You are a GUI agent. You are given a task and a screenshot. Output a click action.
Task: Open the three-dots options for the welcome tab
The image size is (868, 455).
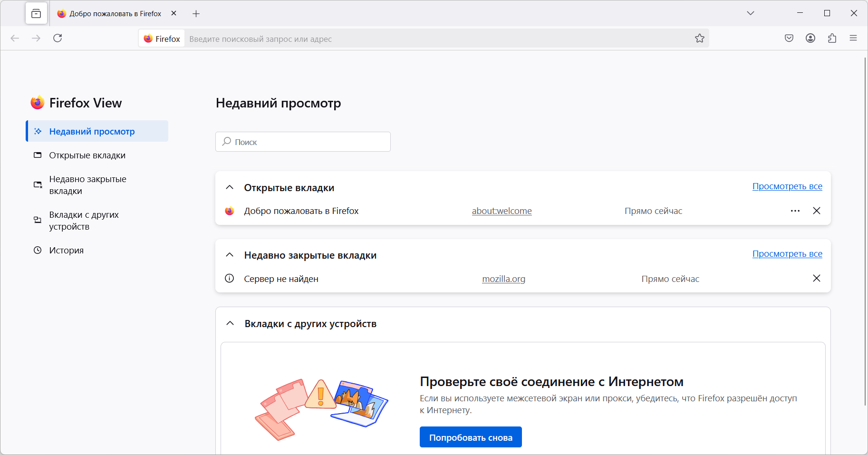(x=795, y=211)
